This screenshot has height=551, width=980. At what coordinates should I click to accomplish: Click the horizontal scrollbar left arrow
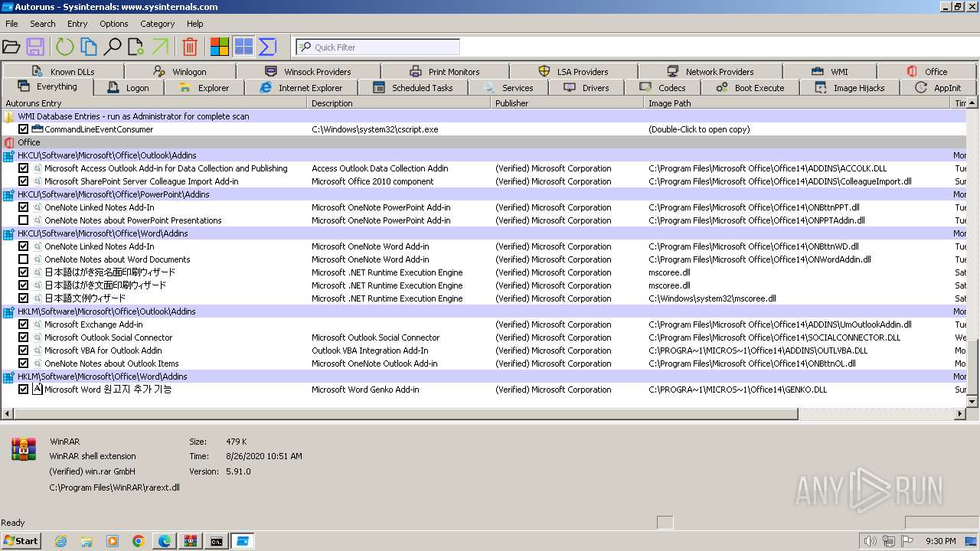[8, 414]
